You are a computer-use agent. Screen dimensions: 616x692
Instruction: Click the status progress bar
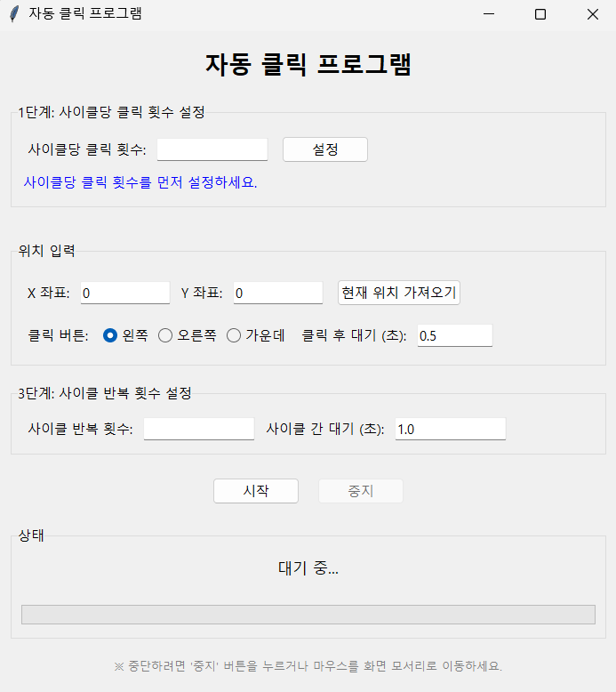click(x=308, y=615)
